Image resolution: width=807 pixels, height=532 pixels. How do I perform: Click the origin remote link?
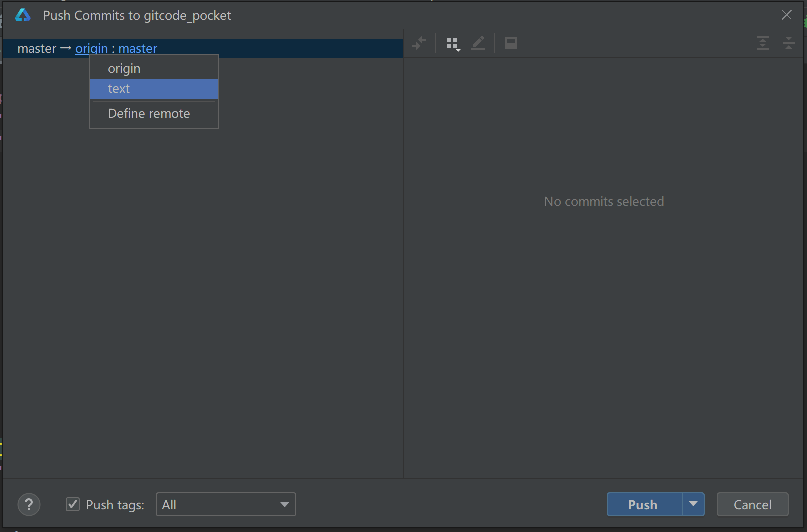pos(91,49)
